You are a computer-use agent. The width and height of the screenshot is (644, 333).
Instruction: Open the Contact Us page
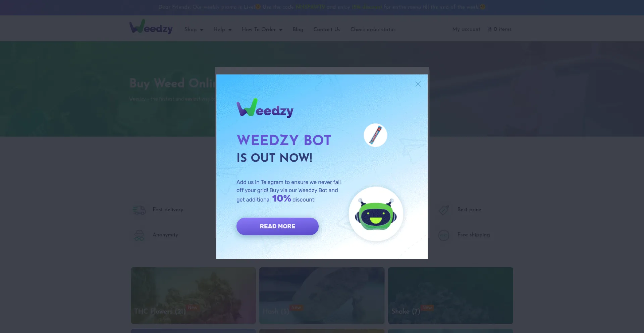327,30
